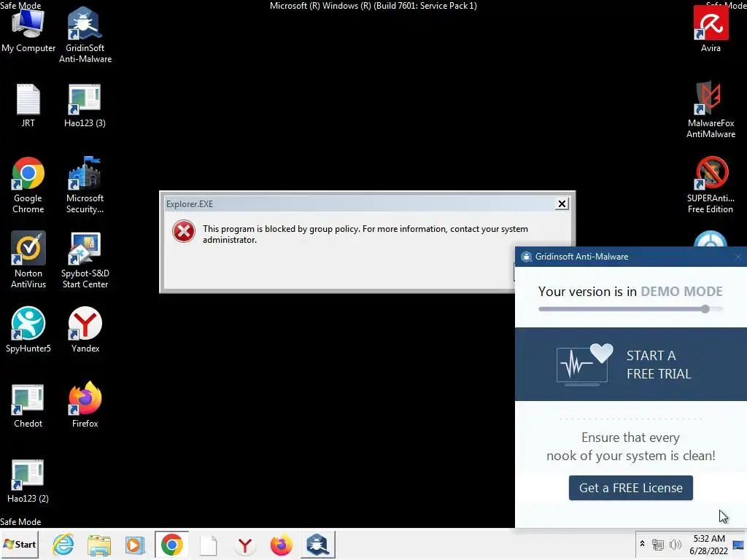Select Hao123 (3) desktop shortcut
The height and width of the screenshot is (560, 747).
coord(85,105)
